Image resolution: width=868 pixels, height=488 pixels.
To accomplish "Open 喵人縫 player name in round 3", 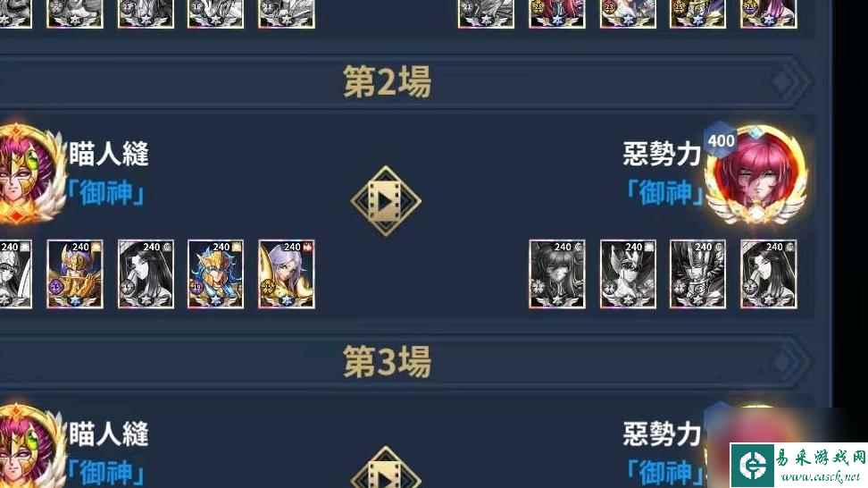I will tap(109, 433).
